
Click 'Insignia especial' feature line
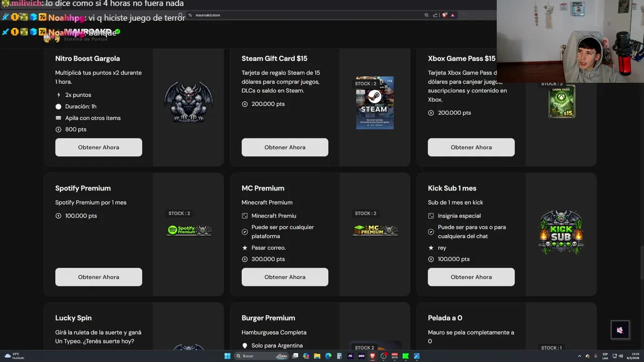[454, 216]
